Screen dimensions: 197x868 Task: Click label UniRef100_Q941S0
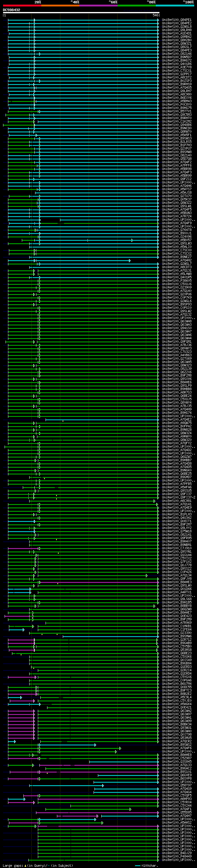coord(177,328)
